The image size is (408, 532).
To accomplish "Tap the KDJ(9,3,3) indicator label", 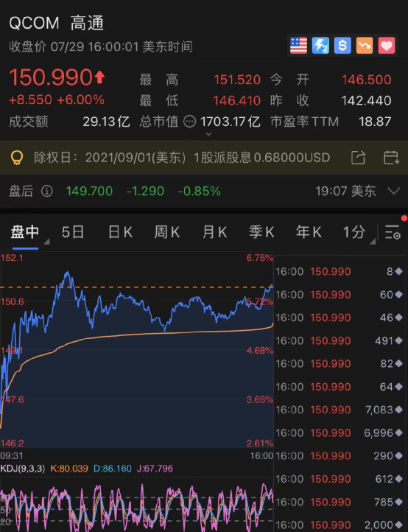I will (22, 469).
